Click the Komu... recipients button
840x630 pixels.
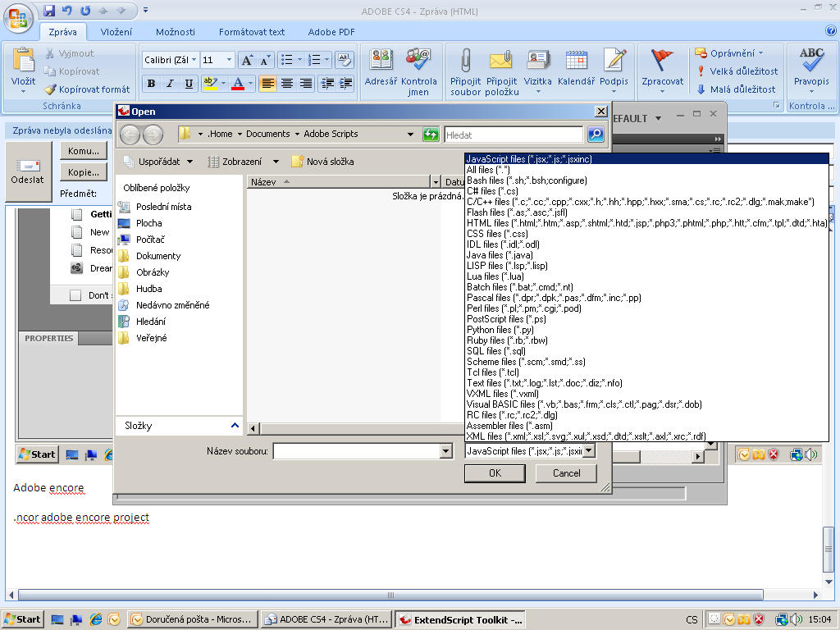84,151
